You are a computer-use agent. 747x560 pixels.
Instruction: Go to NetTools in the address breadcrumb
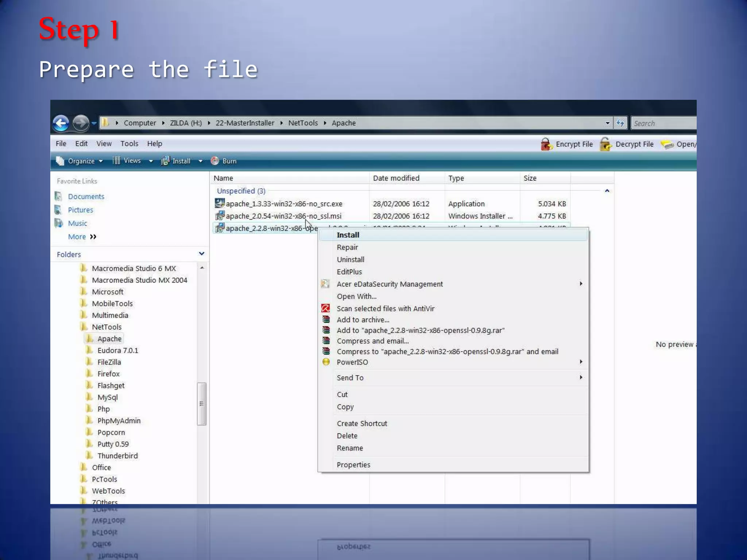pyautogui.click(x=303, y=123)
